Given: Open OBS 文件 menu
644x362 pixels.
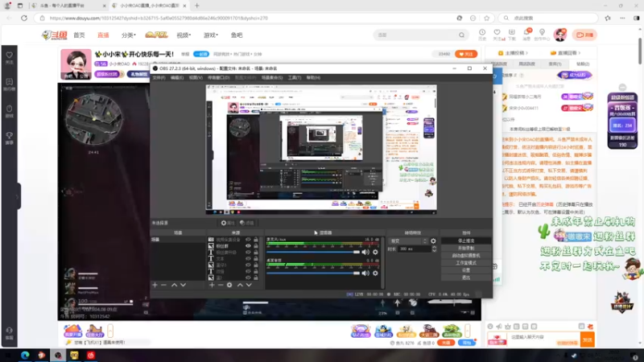Looking at the screenshot, I should 159,77.
